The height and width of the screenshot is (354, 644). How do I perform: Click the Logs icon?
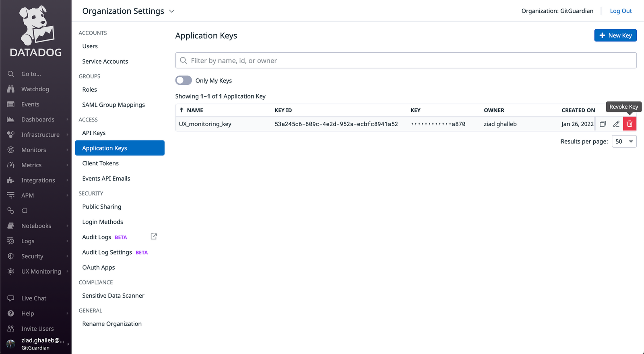pos(11,241)
